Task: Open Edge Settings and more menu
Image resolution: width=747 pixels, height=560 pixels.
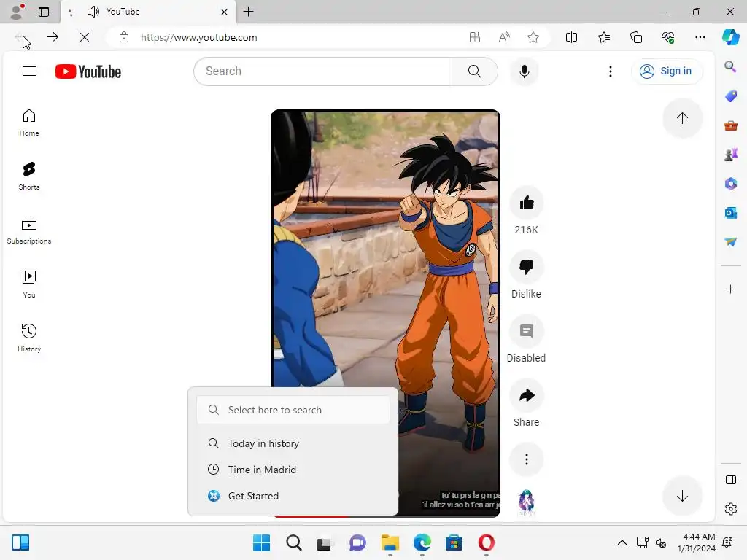Action: pyautogui.click(x=700, y=37)
